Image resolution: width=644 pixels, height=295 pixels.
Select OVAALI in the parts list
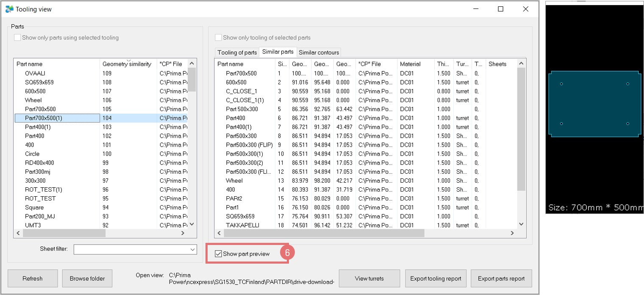tap(35, 73)
